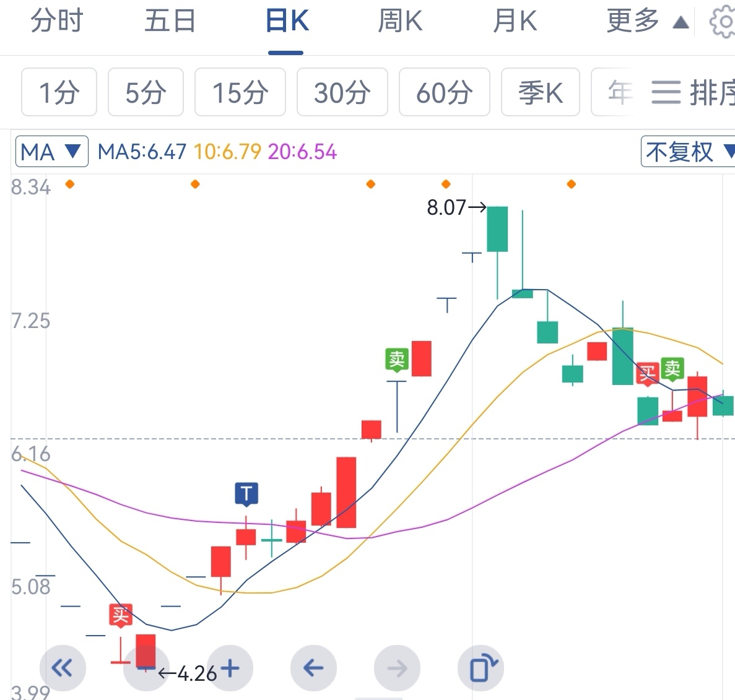This screenshot has height=700, width=735.
Task: Choose the 15分 interval
Action: (x=240, y=93)
